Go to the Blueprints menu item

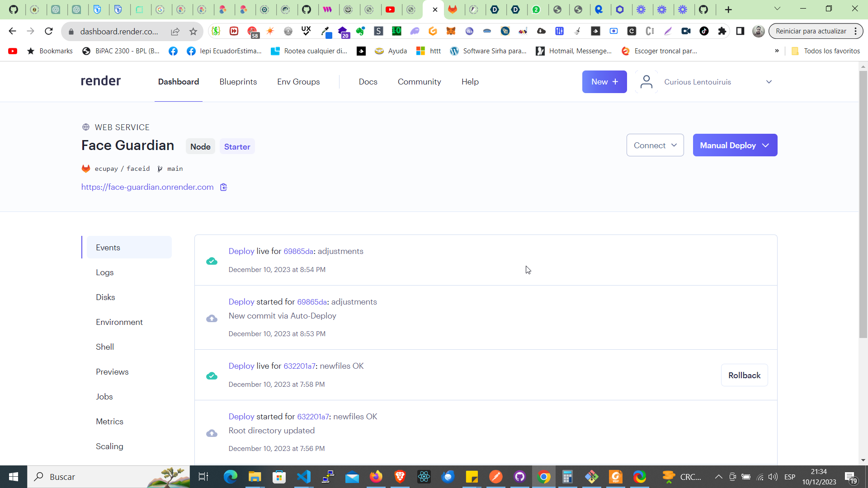click(238, 82)
